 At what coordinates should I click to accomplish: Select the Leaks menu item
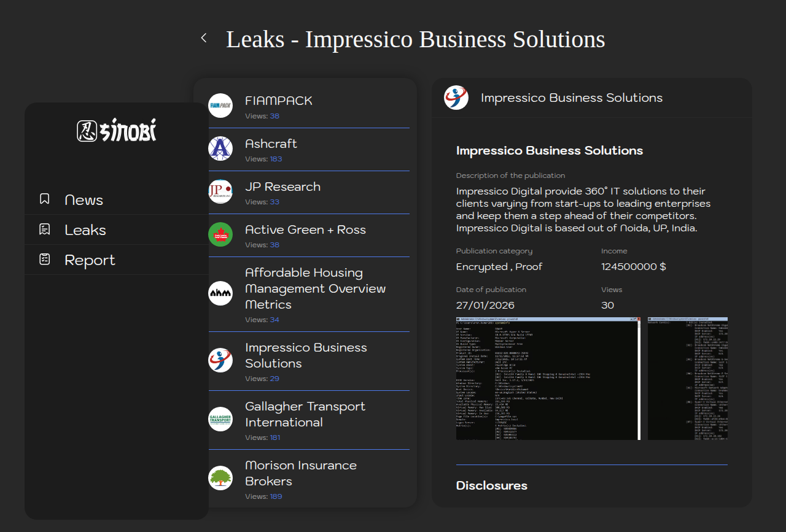85,230
